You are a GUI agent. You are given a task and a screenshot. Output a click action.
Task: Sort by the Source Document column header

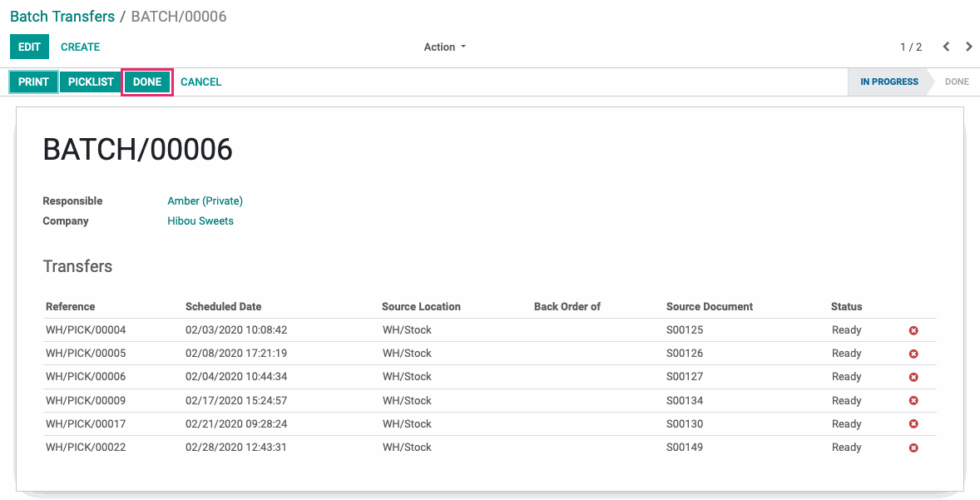coord(710,306)
